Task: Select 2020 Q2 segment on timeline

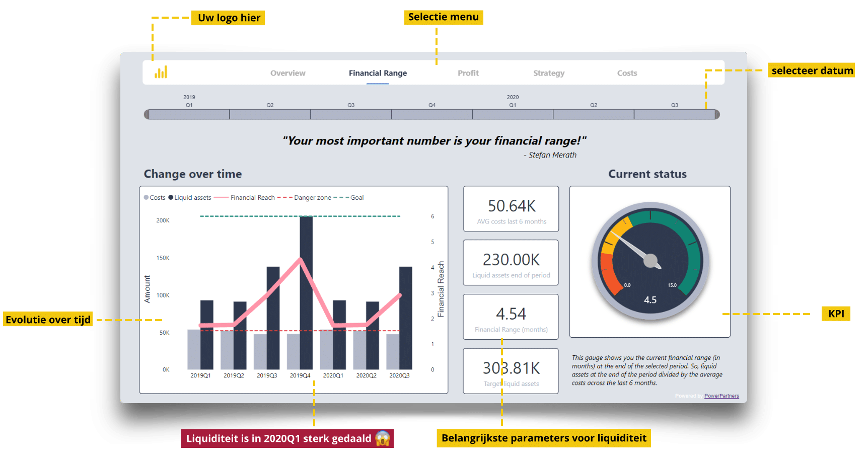Action: 594,115
